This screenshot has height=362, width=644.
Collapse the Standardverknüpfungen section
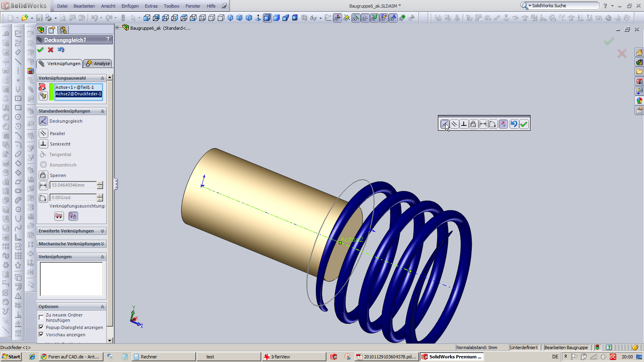(x=102, y=111)
